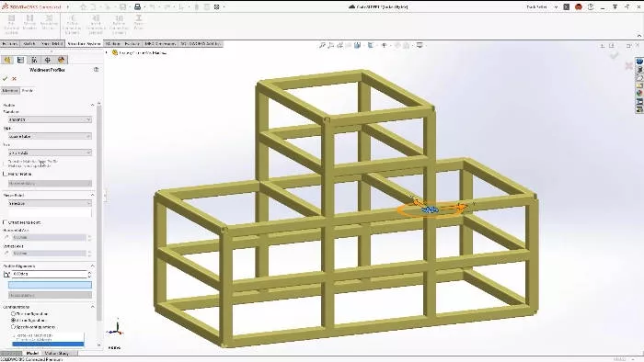644x362 pixels.
Task: Toggle the checkbox below the Pierce Point selection box
Action: click(x=6, y=222)
